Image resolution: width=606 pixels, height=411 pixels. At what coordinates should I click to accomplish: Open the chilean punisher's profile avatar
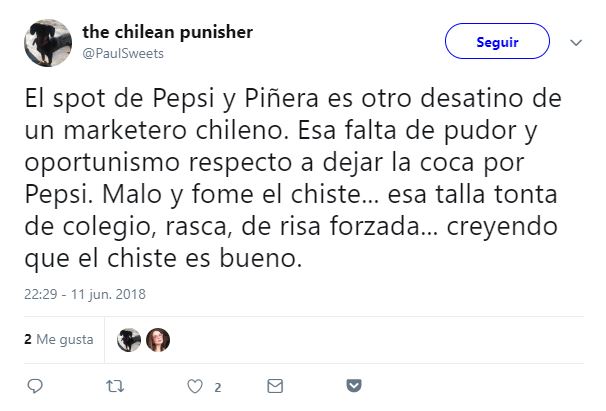(47, 42)
